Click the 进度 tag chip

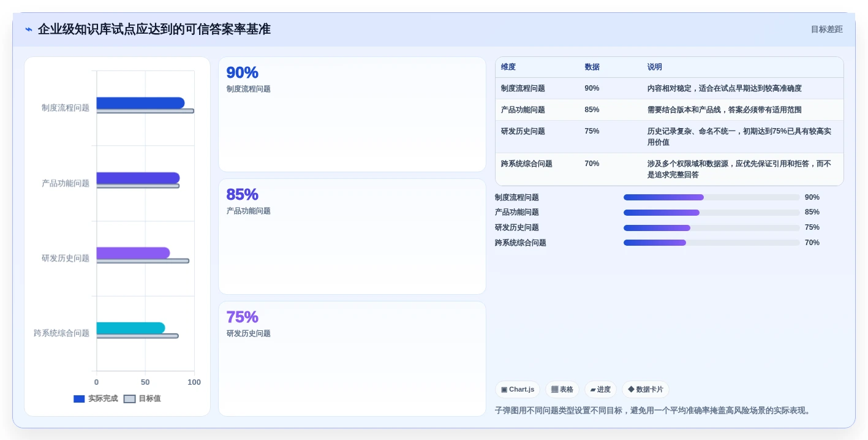point(600,390)
